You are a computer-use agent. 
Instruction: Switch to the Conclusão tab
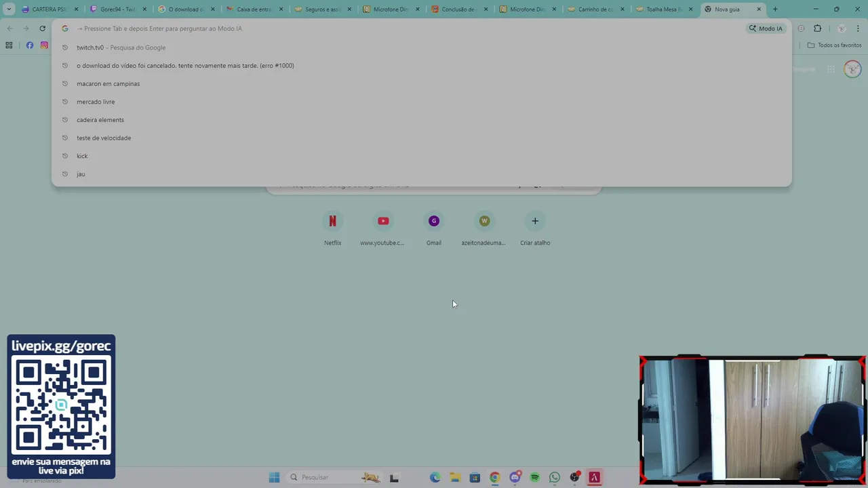pyautogui.click(x=459, y=9)
